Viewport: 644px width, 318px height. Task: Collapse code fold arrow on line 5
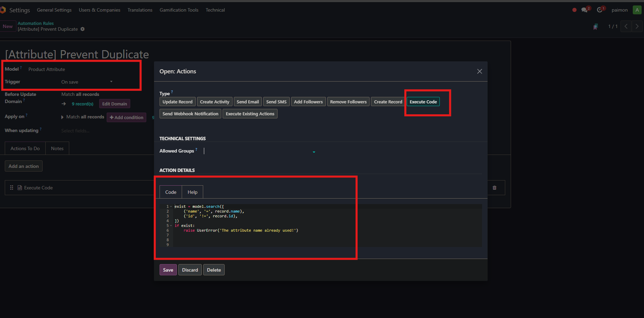click(x=171, y=226)
